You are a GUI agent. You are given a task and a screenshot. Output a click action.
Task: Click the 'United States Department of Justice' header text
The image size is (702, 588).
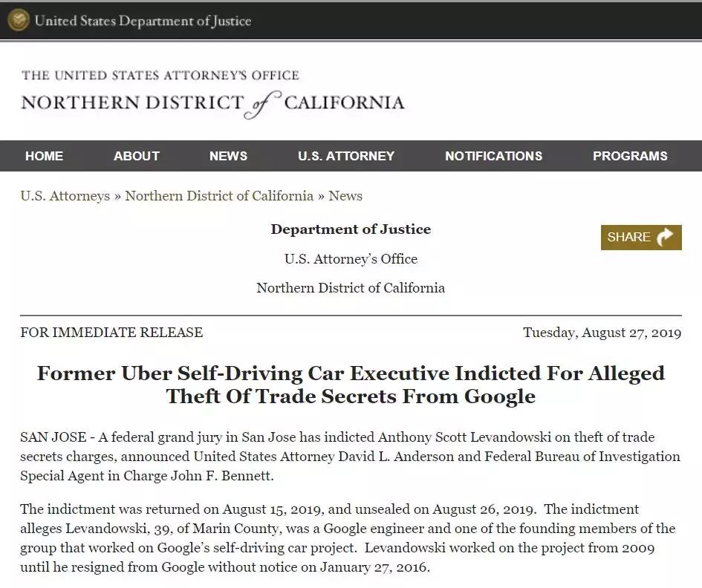[x=143, y=21]
